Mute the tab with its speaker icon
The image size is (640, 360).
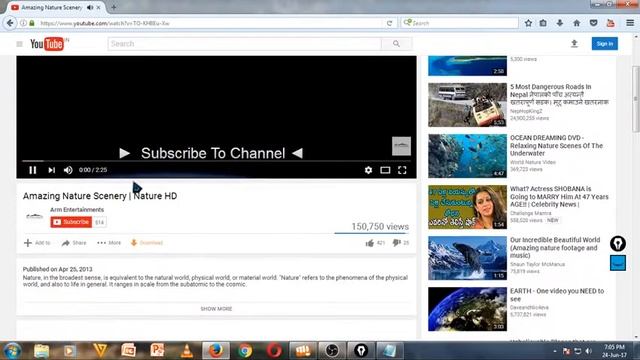click(90, 7)
